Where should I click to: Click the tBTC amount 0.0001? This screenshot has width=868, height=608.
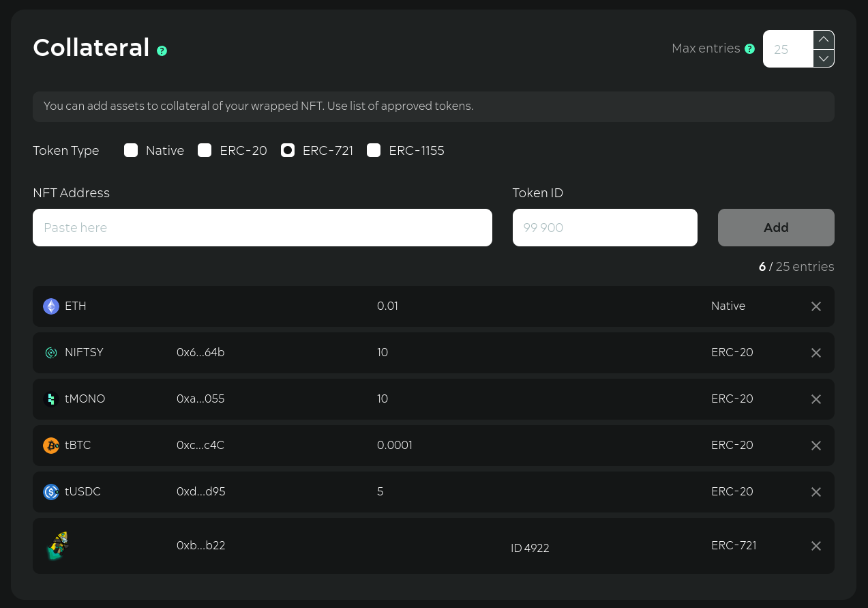coord(395,445)
